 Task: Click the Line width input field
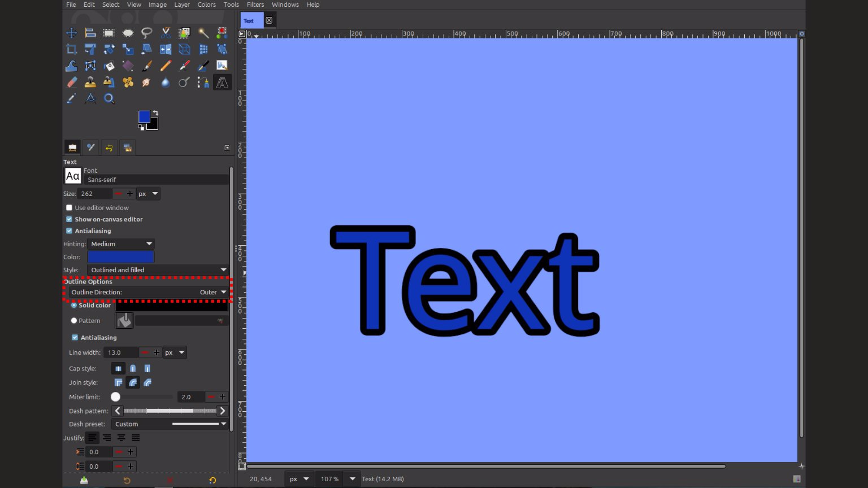(120, 352)
